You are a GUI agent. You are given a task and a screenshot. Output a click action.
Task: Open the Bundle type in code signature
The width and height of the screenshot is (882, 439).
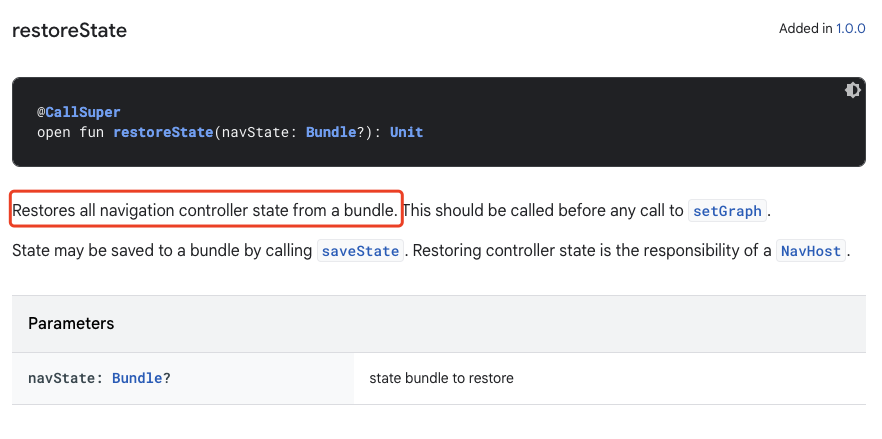(x=331, y=133)
